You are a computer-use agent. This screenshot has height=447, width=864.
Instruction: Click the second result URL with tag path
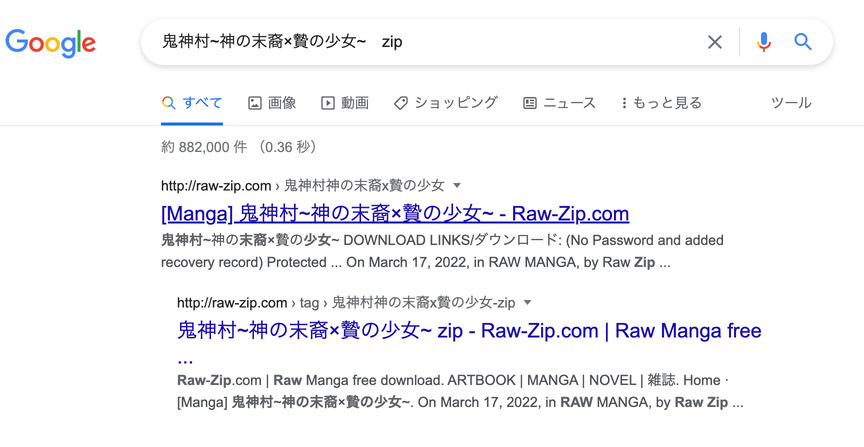coord(346,303)
